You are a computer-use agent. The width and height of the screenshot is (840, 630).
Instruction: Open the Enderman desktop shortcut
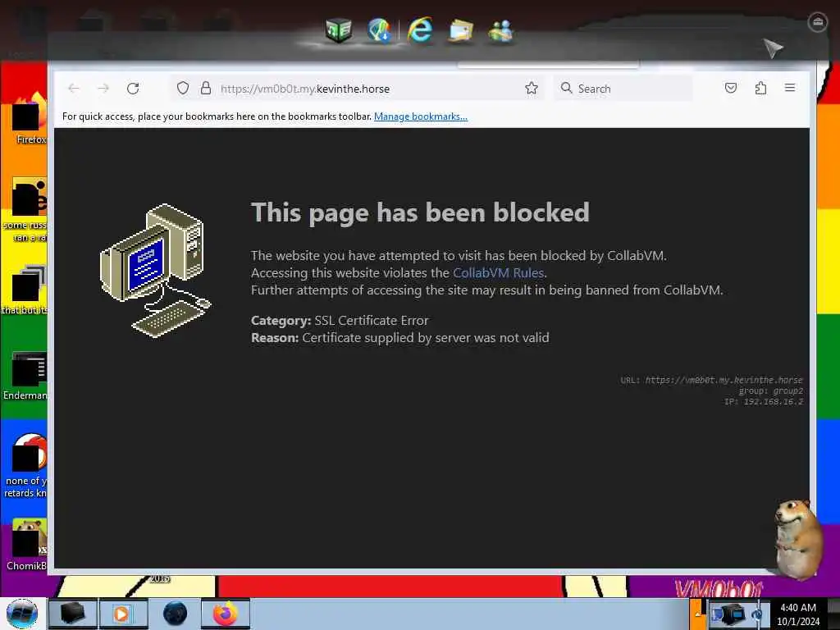click(25, 376)
